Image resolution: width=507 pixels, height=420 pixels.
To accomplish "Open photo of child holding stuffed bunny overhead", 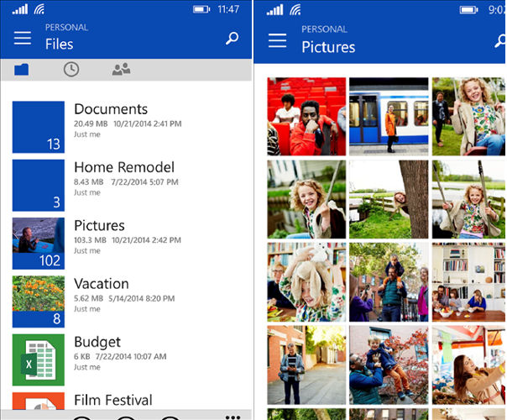I will coord(306,282).
